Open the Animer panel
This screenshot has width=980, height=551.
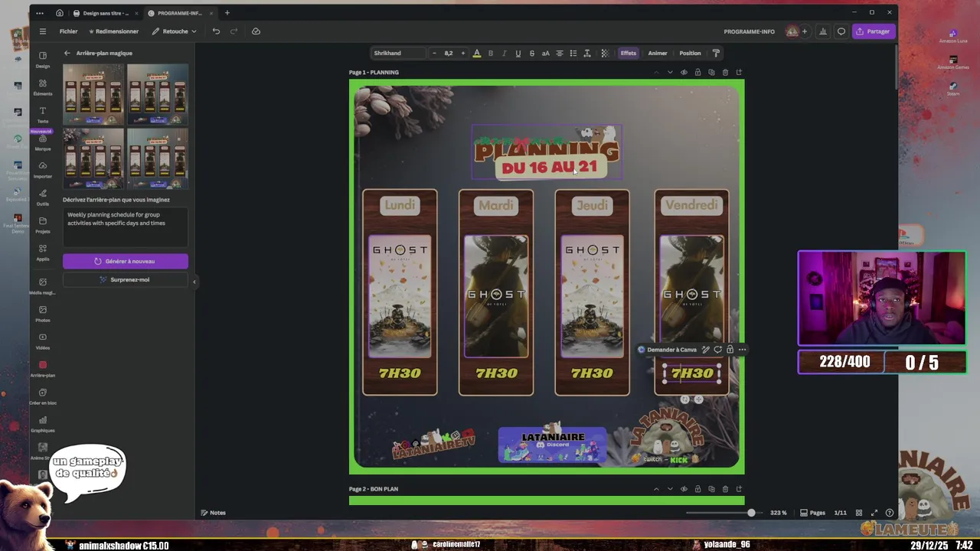tap(658, 53)
